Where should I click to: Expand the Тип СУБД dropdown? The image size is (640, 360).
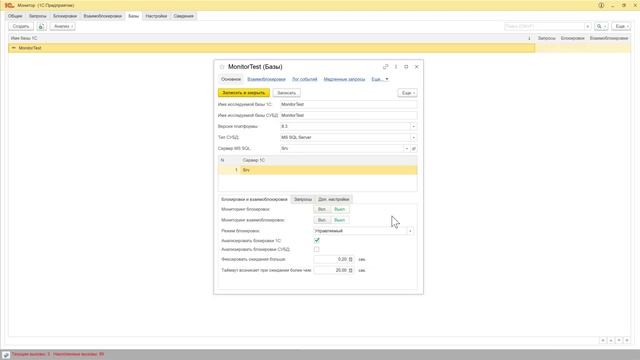413,138
